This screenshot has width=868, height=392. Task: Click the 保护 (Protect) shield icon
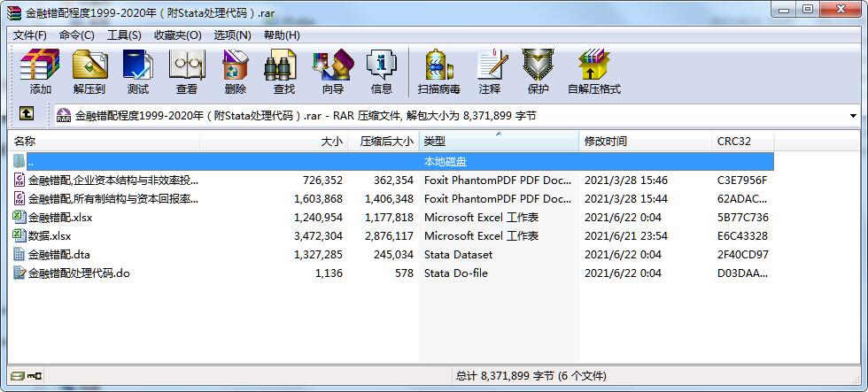tap(539, 65)
